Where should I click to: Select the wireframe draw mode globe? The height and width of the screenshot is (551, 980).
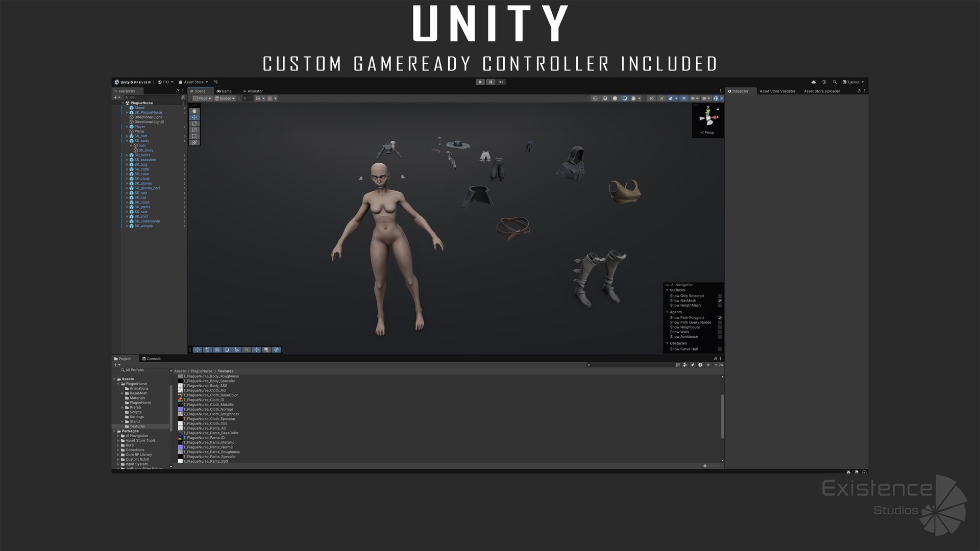(x=595, y=98)
